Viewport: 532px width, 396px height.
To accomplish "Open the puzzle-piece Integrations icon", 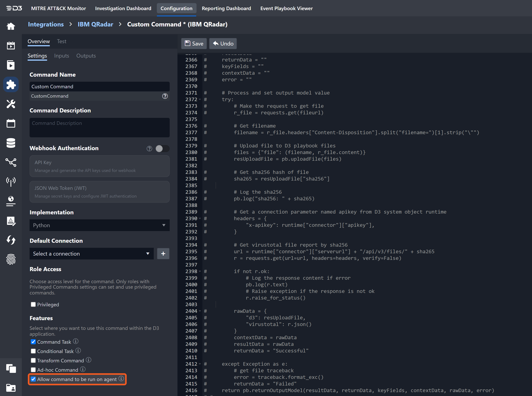I will point(11,84).
